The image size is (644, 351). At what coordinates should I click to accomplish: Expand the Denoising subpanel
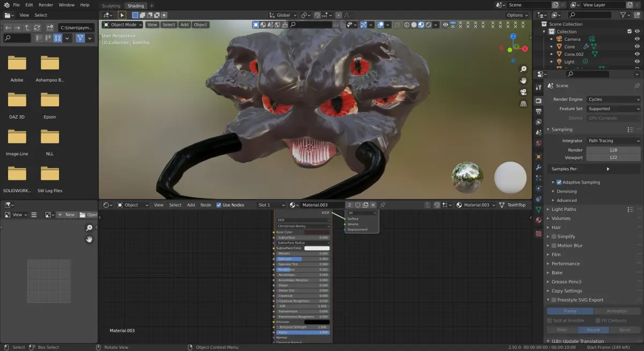(566, 191)
